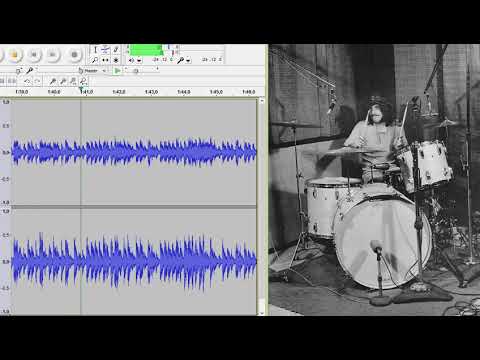This screenshot has width=480, height=360.
Task: Click the 1:42.0 mark on the timeline ruler
Action: pyautogui.click(x=119, y=92)
